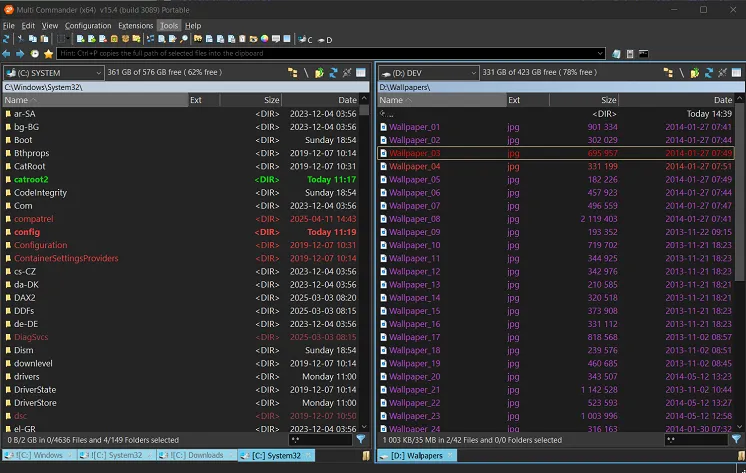
Task: Click the left panel filter text field
Action: click(321, 440)
